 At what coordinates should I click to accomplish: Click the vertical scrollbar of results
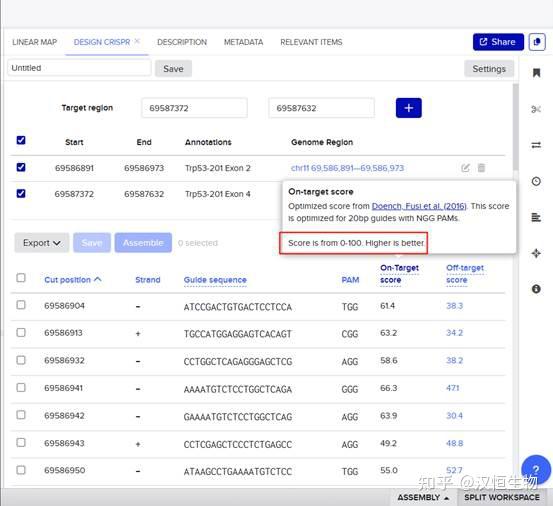[x=516, y=127]
